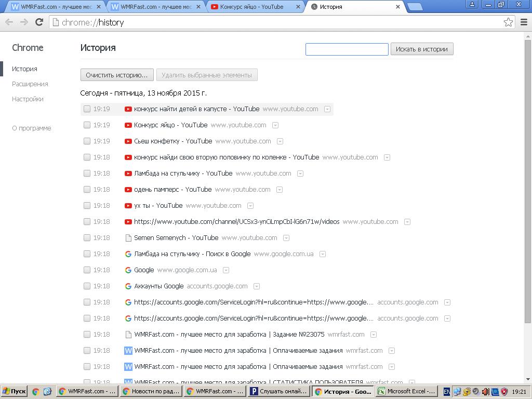
Task: Open dropdown for 'Аккаунты Google' entry
Action: click(257, 286)
